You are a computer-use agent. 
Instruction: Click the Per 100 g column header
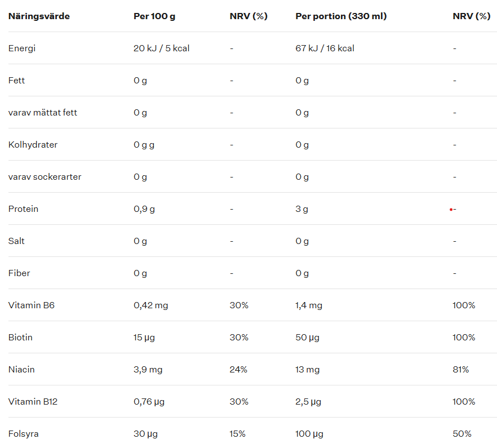click(154, 16)
